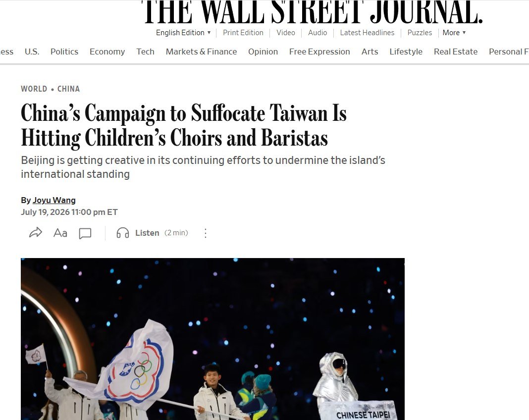Open author Joyu Wang's profile
Screen dimensions: 529x420
pos(54,200)
